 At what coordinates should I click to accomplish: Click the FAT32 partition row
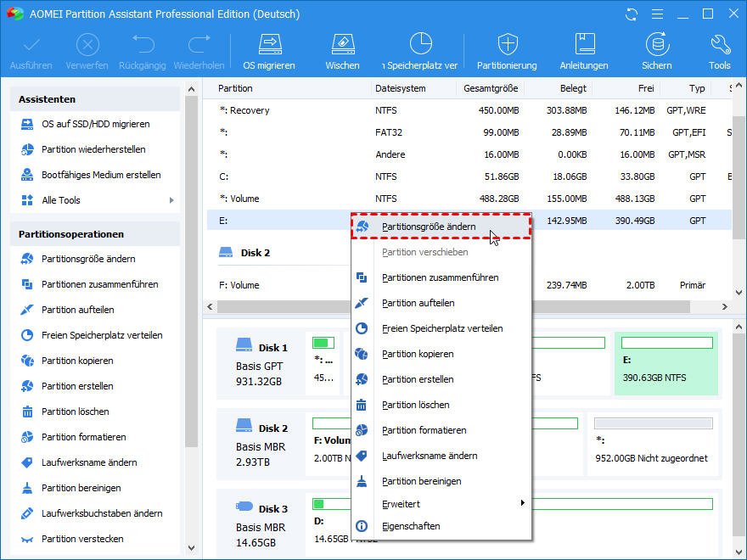469,132
